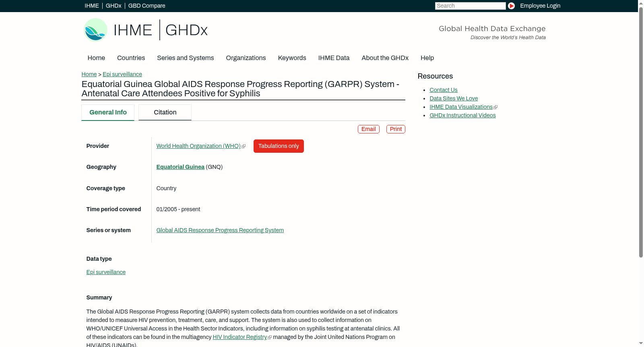Open the Help menu item
The width and height of the screenshot is (644, 347).
[x=427, y=58]
